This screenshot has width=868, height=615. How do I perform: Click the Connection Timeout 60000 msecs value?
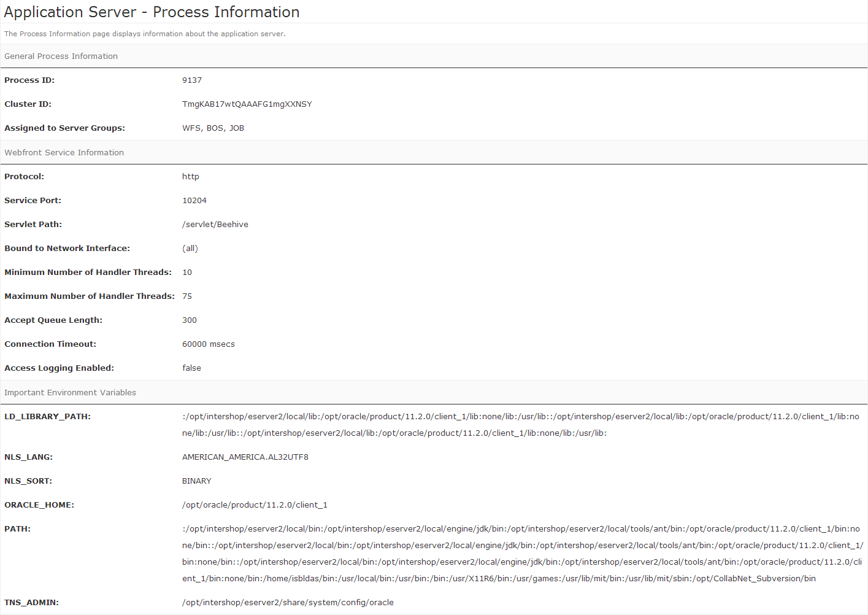click(209, 344)
